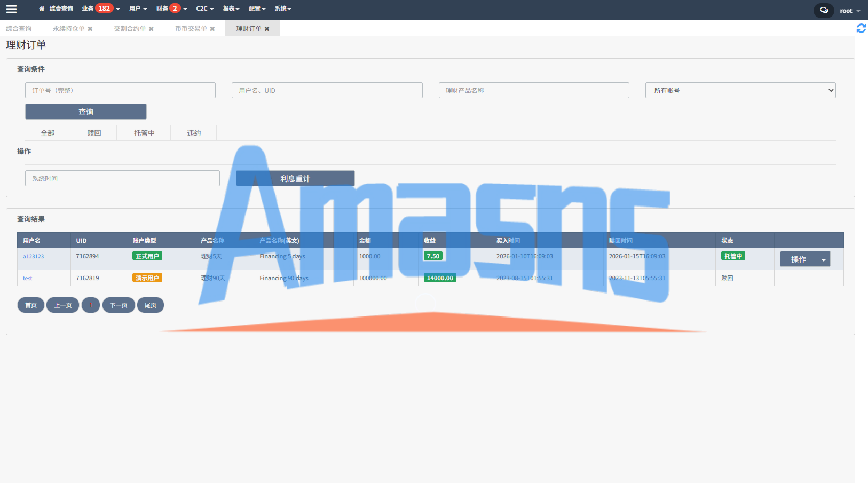Filter by 全部 status
868x483 pixels.
point(48,133)
